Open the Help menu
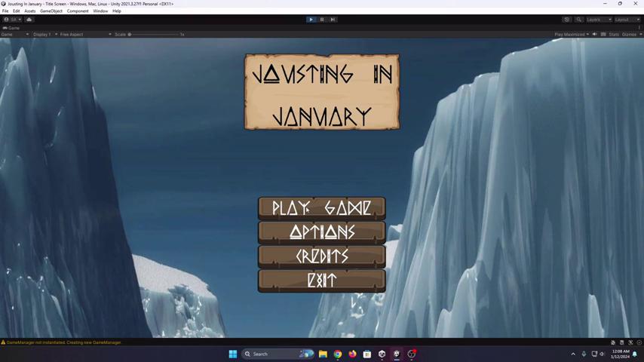 coord(117,11)
